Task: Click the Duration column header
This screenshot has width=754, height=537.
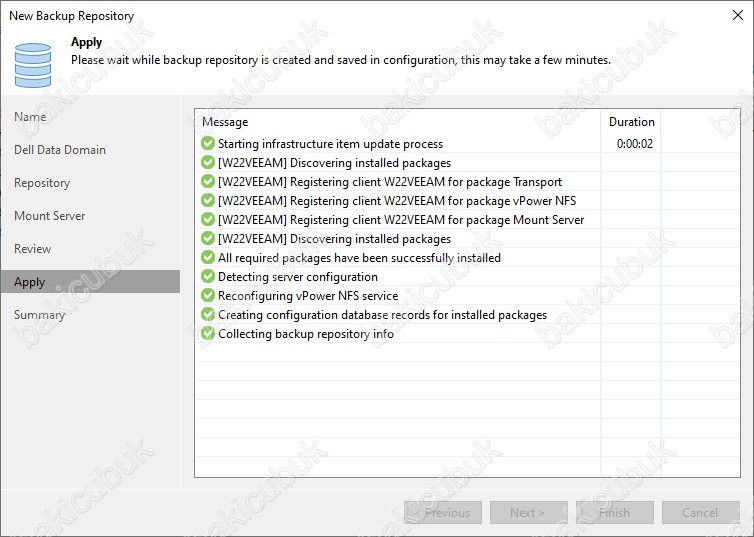Action: tap(631, 122)
